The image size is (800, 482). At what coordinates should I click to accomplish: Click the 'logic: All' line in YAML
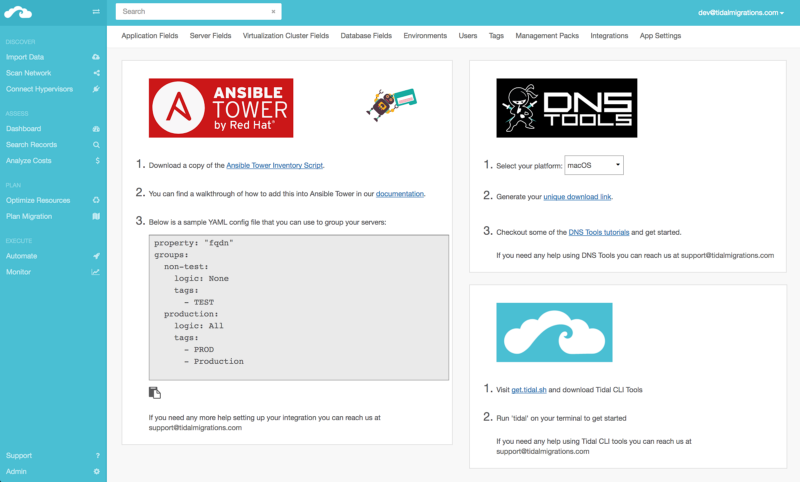coord(198,326)
